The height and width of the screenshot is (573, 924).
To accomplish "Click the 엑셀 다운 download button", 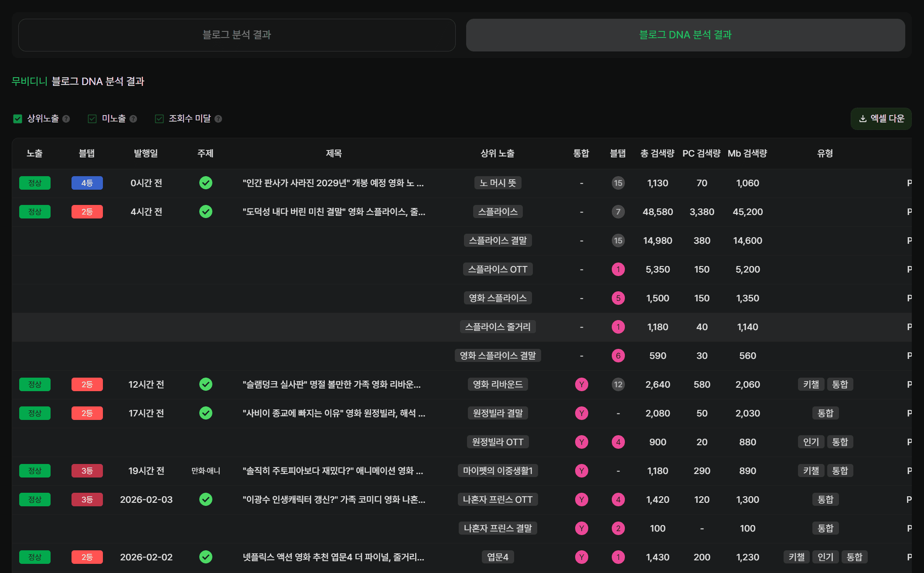I will pos(881,119).
